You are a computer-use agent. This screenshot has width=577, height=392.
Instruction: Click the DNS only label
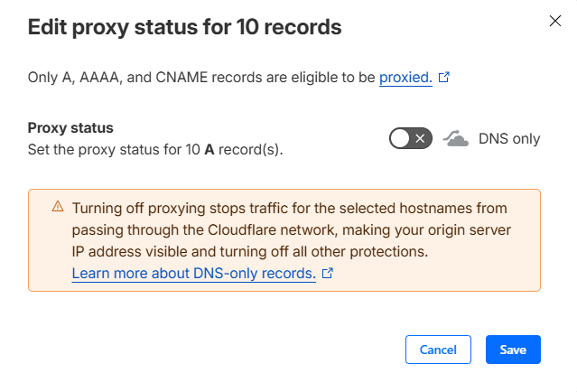[x=509, y=138]
